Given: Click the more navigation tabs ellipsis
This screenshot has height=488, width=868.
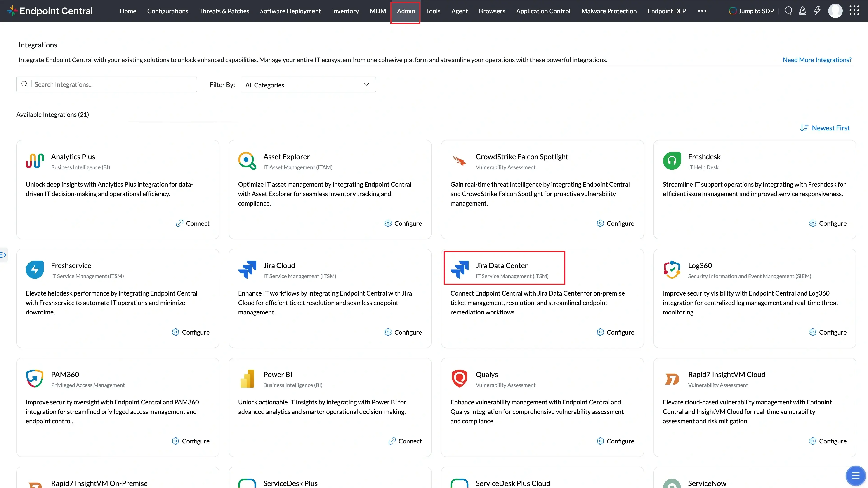Looking at the screenshot, I should pyautogui.click(x=702, y=11).
